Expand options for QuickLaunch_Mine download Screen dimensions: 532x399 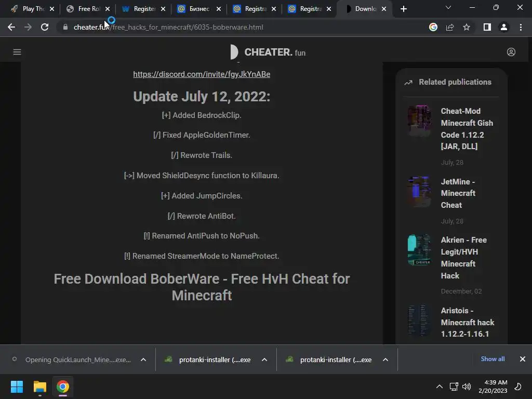coord(143,360)
